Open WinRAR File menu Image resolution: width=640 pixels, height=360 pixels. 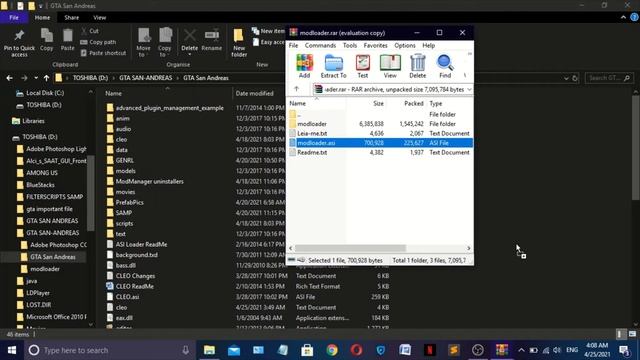(293, 45)
